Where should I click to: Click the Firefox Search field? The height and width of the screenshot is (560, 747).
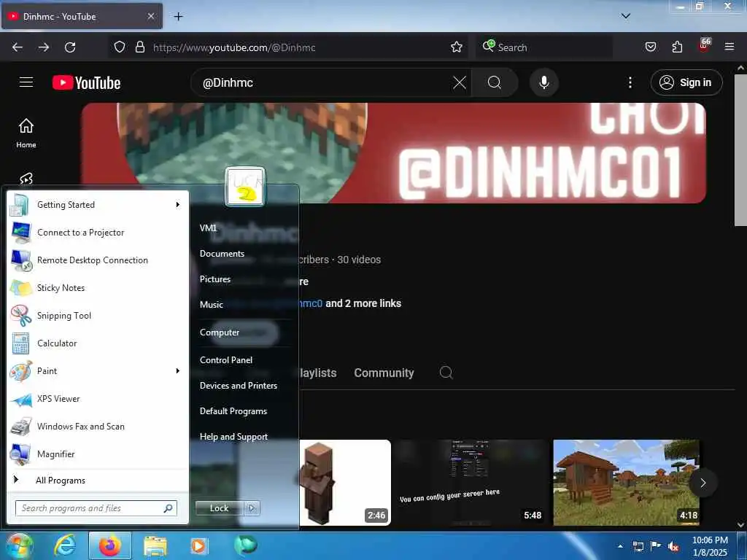click(544, 47)
